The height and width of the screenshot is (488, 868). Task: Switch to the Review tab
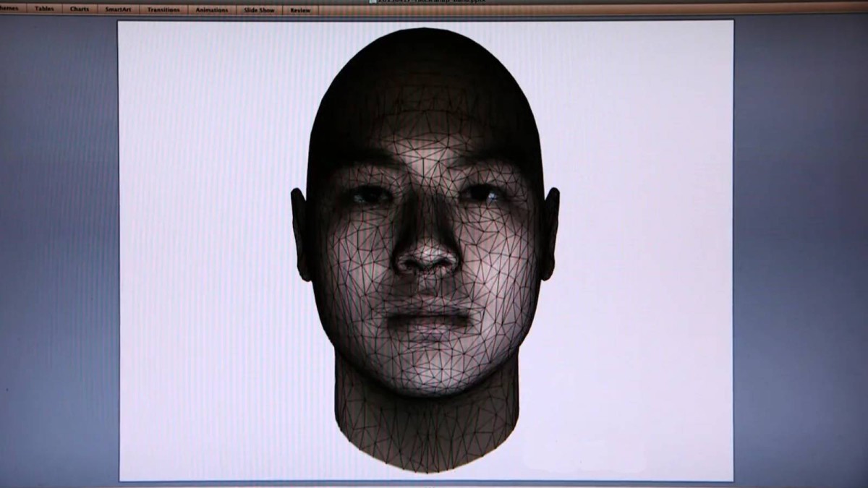tap(300, 9)
